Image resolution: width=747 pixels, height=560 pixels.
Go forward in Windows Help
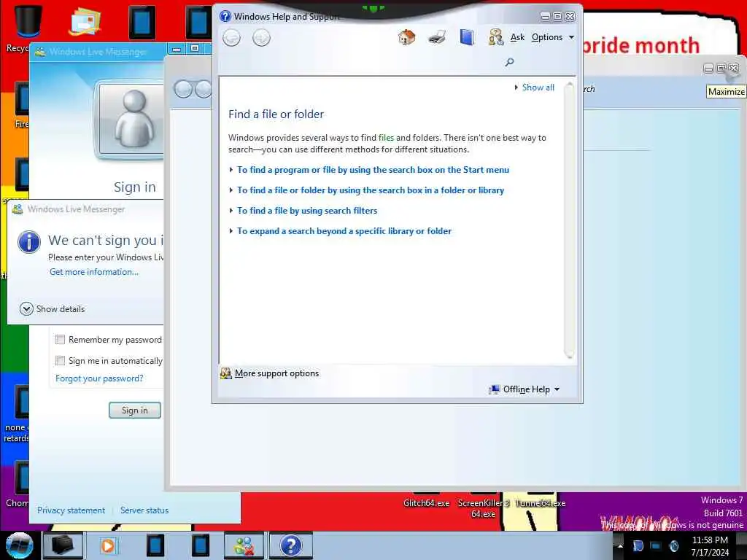[261, 38]
